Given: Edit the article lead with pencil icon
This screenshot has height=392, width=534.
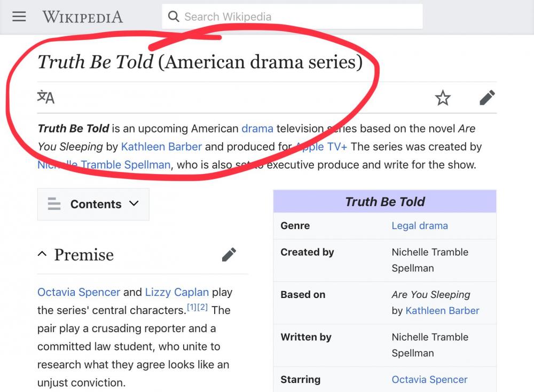Looking at the screenshot, I should point(487,98).
